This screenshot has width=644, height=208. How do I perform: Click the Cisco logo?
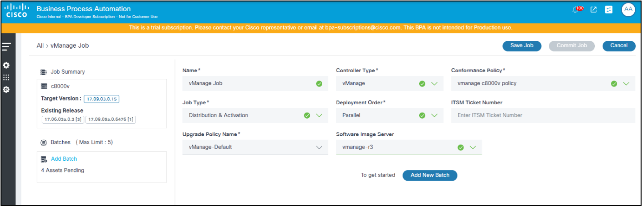point(16,11)
